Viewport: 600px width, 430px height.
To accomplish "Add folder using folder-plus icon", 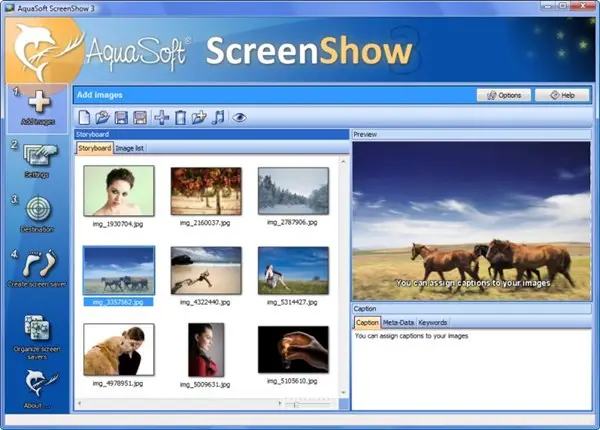I will (199, 117).
